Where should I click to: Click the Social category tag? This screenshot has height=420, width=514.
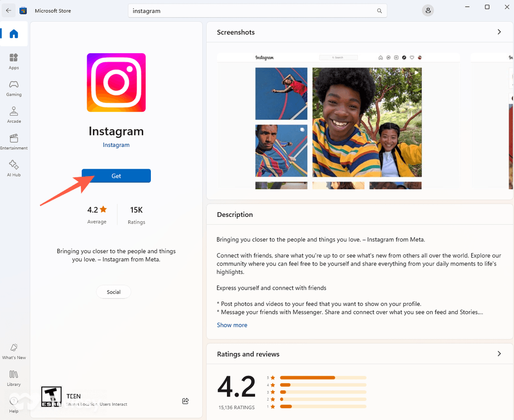[113, 292]
